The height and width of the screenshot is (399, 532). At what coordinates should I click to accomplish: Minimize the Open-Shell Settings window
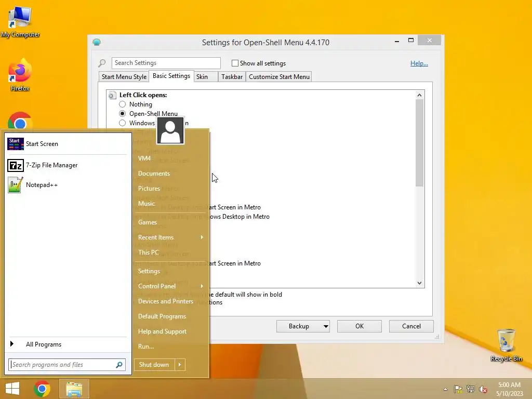click(x=396, y=41)
